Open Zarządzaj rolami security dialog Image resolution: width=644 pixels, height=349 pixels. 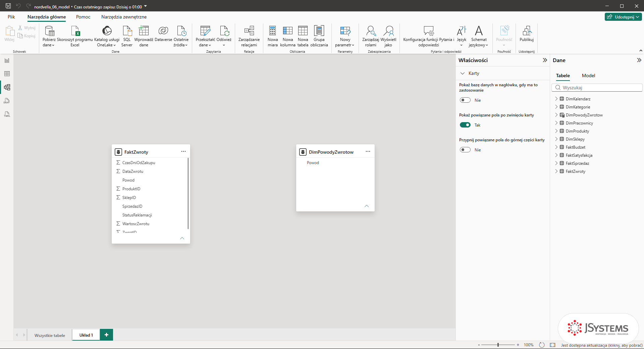tap(371, 36)
